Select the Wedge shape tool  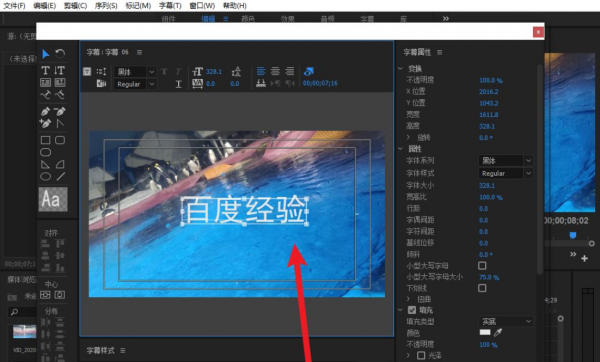(x=45, y=164)
